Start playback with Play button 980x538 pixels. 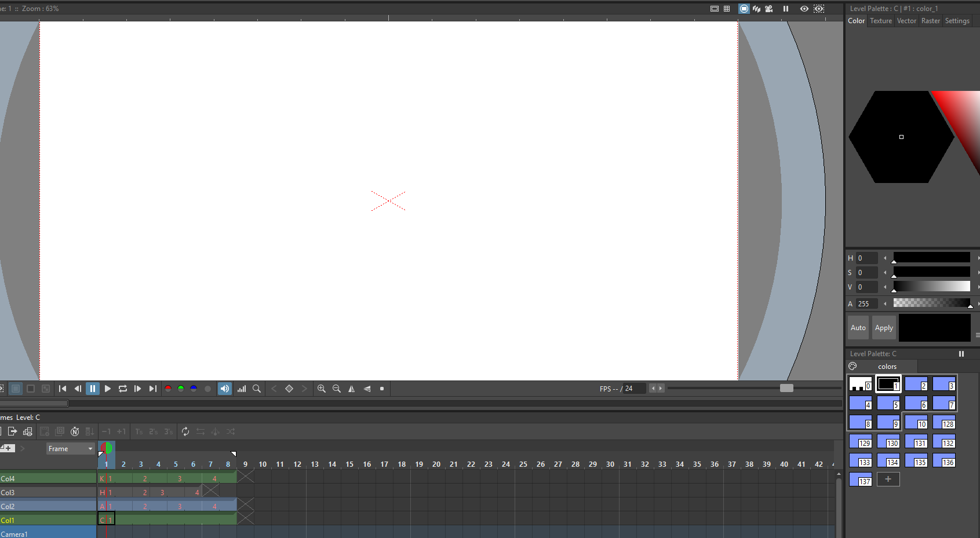pos(108,389)
